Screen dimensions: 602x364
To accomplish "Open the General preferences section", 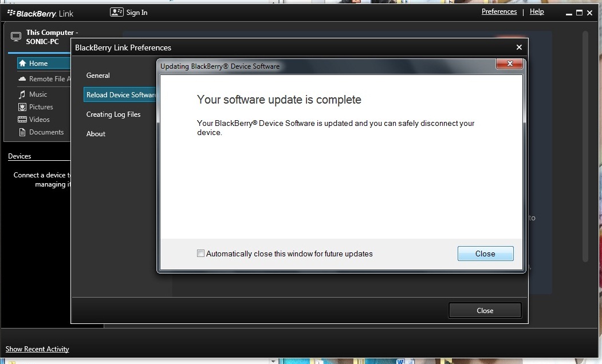I will (x=98, y=76).
